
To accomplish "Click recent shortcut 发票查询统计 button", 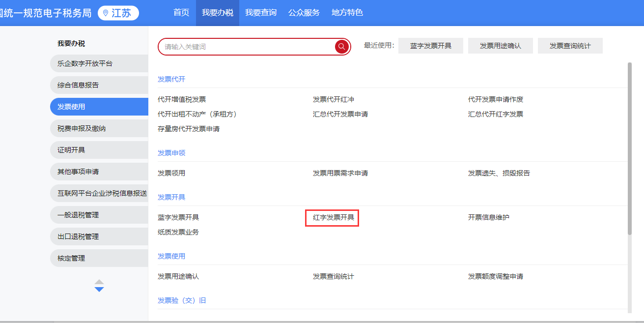I will point(570,46).
